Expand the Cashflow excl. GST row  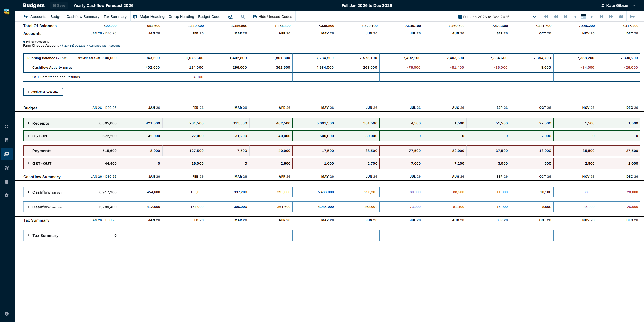[28, 207]
